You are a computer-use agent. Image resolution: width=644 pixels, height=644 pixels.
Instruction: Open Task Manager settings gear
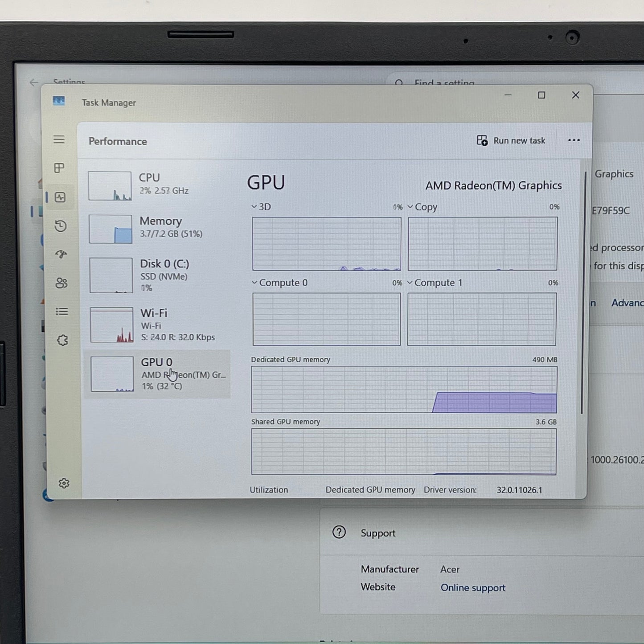coord(64,483)
